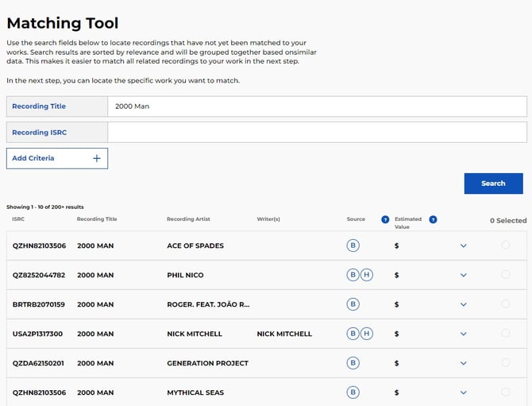Screen dimensions: 532x406
Task: Select the GENERATION PROJECT recording radio button
Action: (x=506, y=362)
